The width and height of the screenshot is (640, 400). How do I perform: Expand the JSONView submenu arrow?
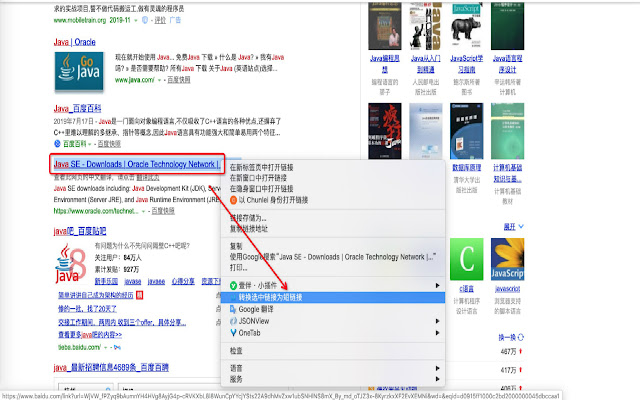(x=437, y=321)
